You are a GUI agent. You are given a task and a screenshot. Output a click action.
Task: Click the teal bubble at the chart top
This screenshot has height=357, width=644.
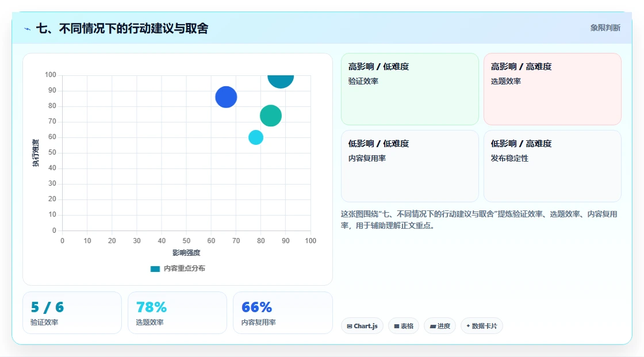[281, 81]
